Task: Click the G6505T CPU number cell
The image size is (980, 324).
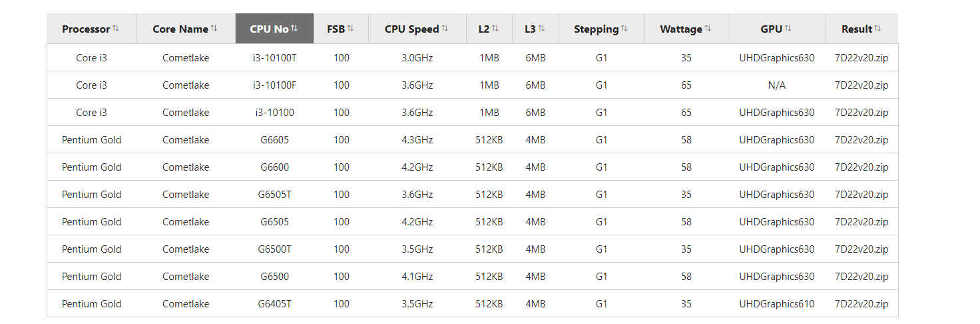Action: [x=275, y=195]
